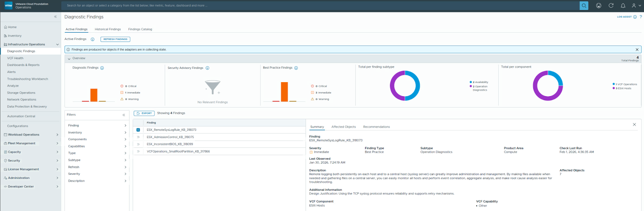Click the help question mark icon

coord(641,17)
